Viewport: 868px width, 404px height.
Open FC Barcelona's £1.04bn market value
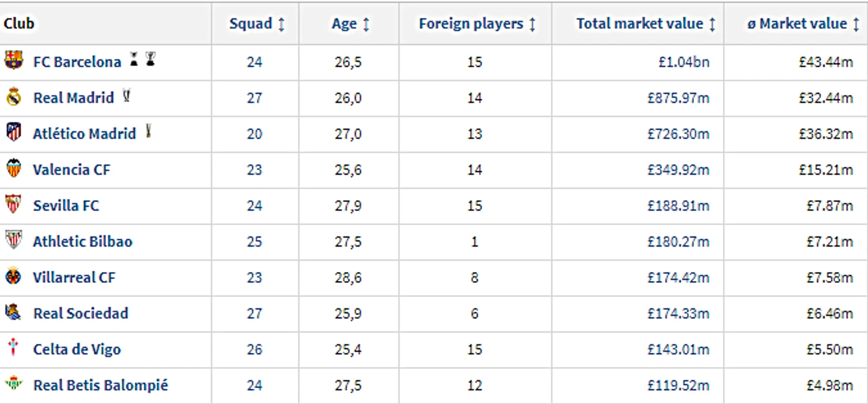point(683,62)
